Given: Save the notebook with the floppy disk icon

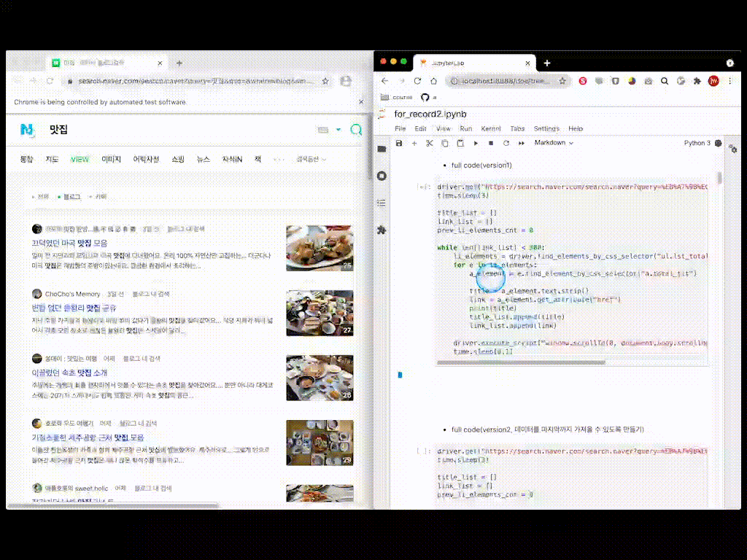Looking at the screenshot, I should 399,144.
